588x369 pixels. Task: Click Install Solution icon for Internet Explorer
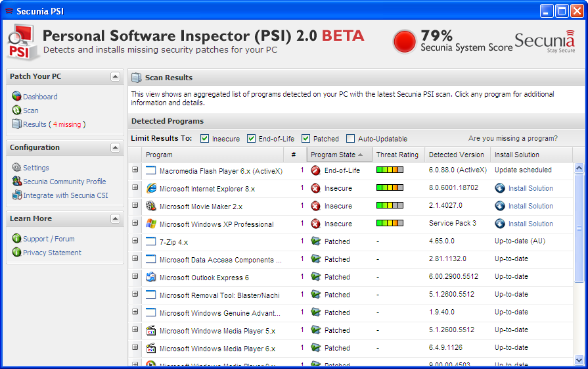pos(500,188)
